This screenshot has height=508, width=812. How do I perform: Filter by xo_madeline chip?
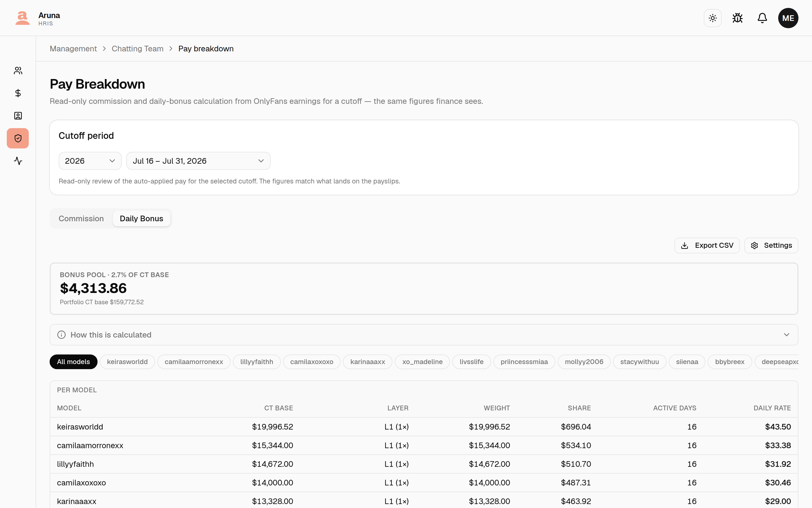click(422, 362)
